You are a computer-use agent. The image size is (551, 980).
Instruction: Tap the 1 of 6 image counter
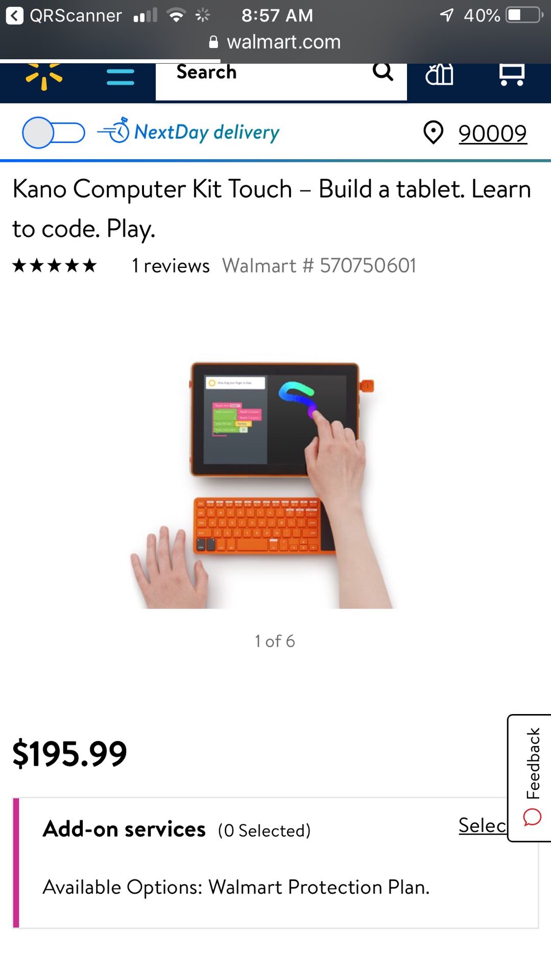(275, 641)
